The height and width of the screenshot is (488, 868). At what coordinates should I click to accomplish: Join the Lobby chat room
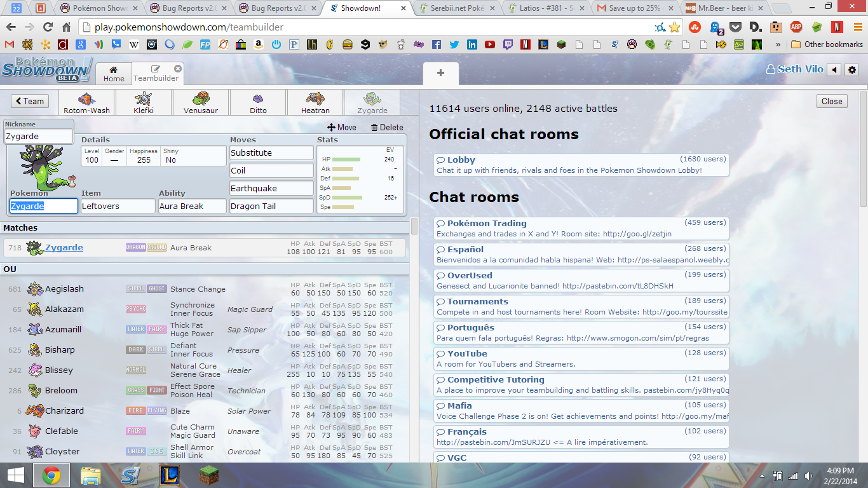coord(580,165)
